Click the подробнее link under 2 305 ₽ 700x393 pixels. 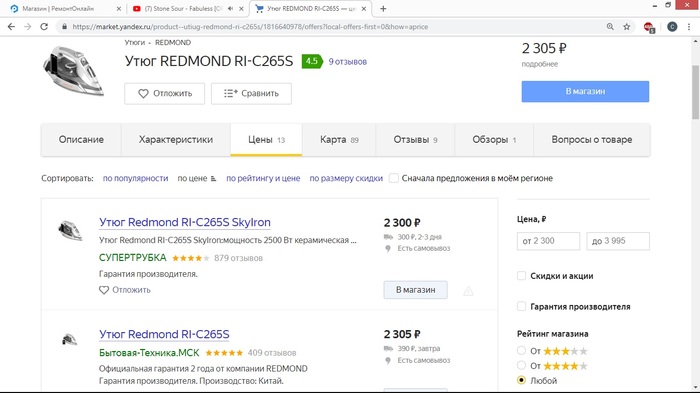tap(540, 64)
